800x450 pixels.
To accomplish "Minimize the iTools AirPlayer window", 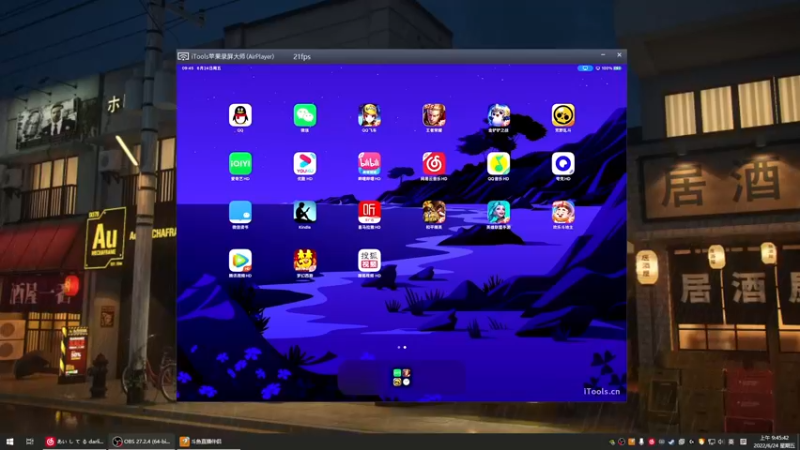I will tap(603, 55).
